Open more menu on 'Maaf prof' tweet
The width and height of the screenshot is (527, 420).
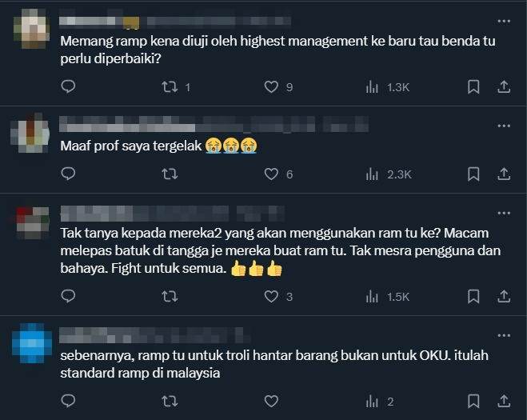(x=504, y=126)
